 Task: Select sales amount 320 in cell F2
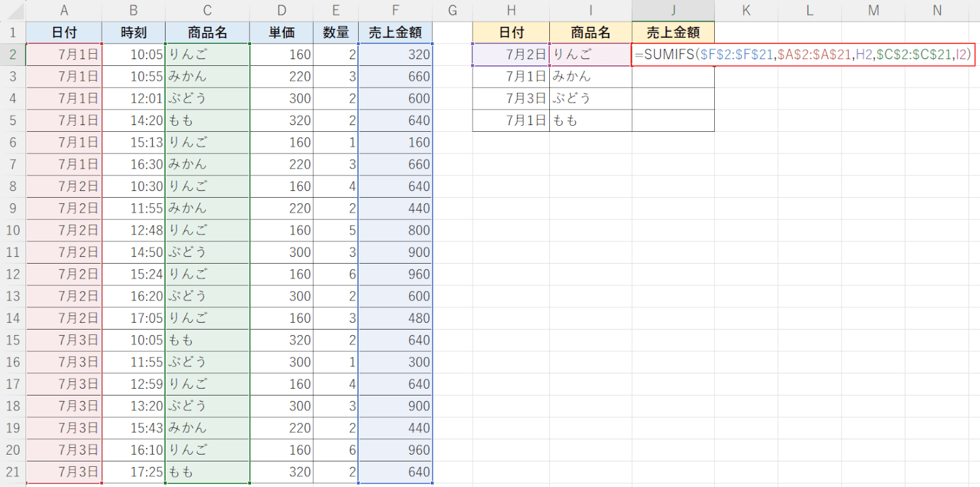[395, 54]
